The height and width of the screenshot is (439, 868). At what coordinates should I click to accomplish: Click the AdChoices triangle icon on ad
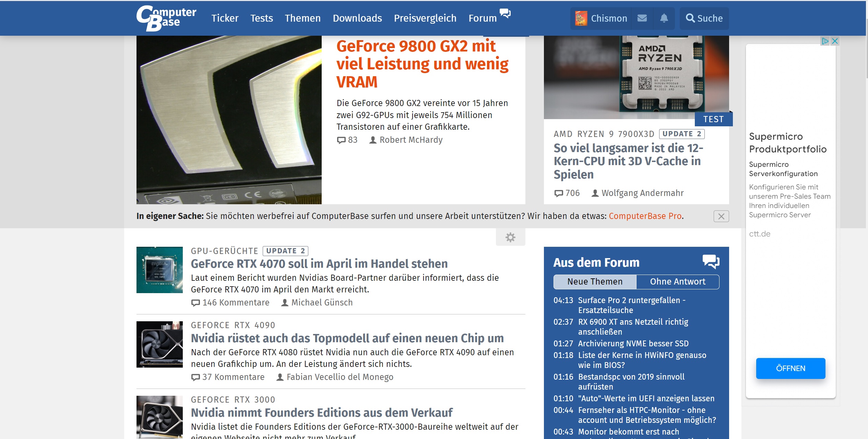[825, 41]
